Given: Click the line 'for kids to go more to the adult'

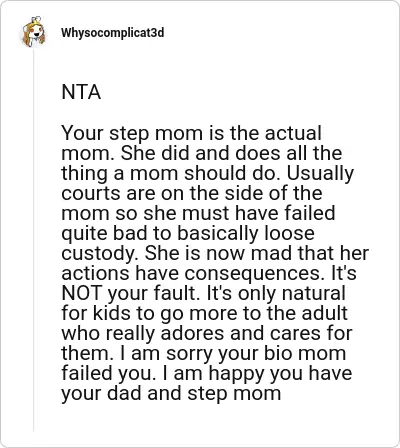Looking at the screenshot, I should pos(204,314).
